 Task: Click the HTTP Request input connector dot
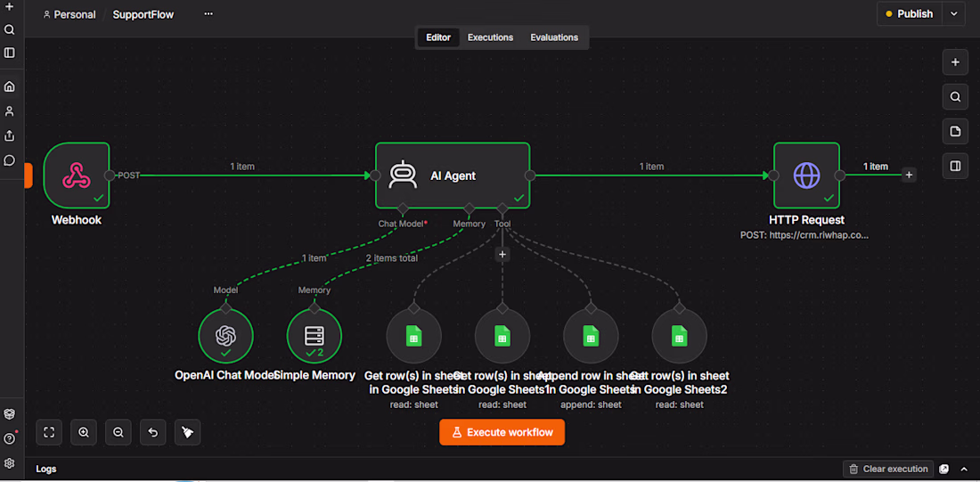coord(773,176)
